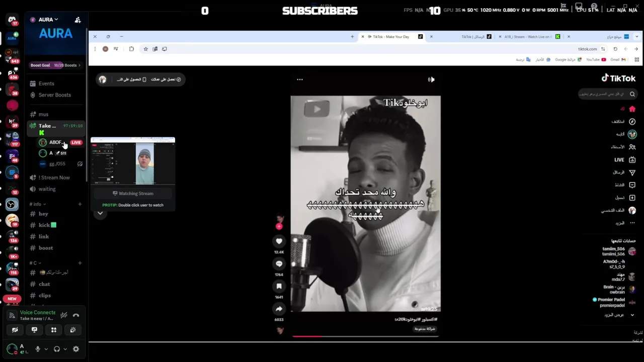Image resolution: width=644 pixels, height=362 pixels.
Task: Like the TikTok video with the heart icon
Action: [x=279, y=241]
